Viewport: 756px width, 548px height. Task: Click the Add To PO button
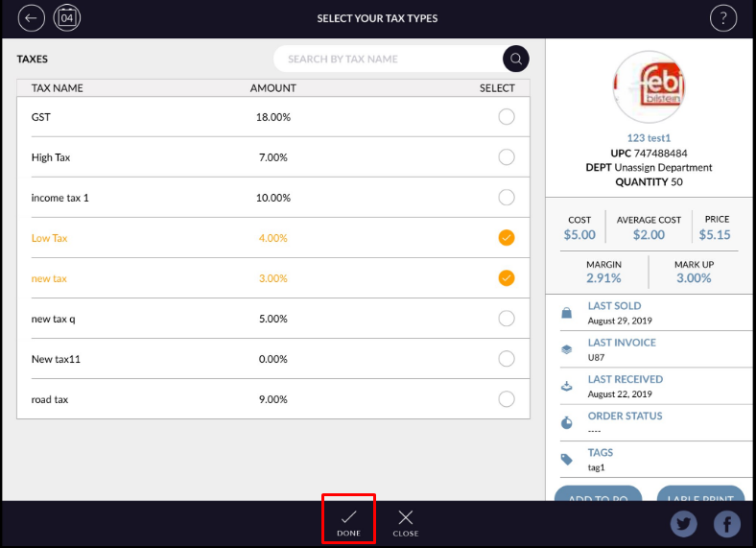(598, 494)
